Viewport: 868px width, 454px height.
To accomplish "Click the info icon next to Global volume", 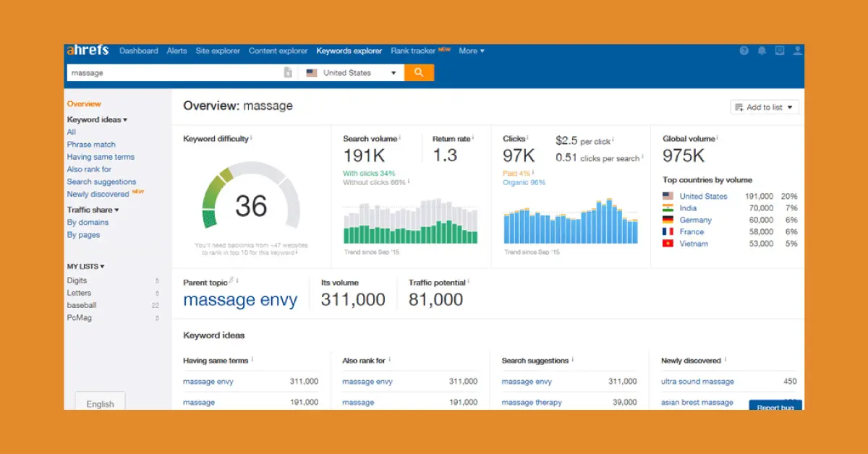I will point(718,138).
